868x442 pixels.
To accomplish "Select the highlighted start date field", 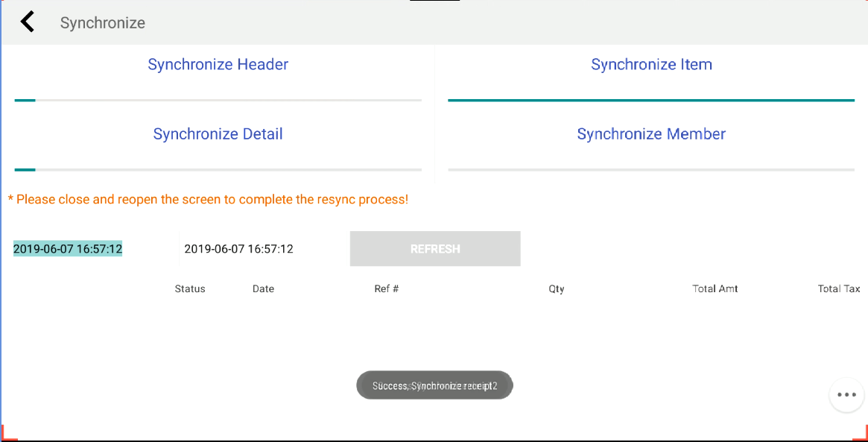I will click(68, 249).
